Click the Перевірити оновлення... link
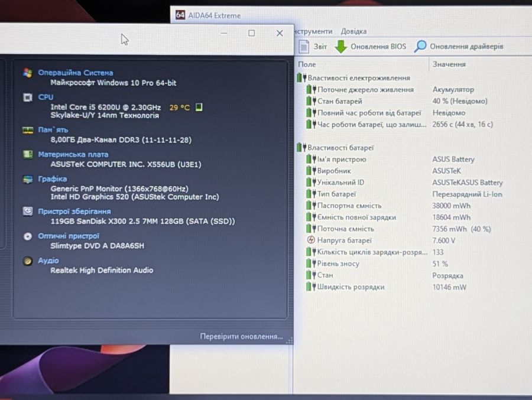The width and height of the screenshot is (532, 400). (x=241, y=336)
